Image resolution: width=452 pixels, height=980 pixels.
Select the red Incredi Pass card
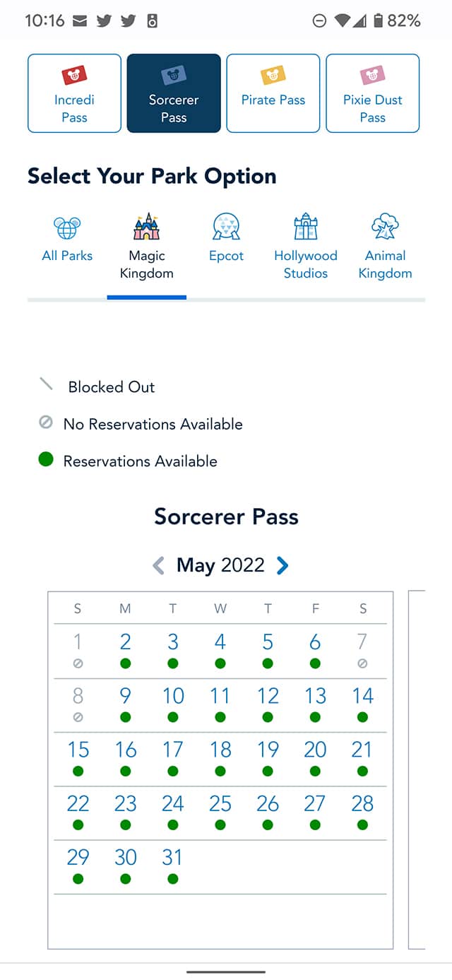click(74, 93)
